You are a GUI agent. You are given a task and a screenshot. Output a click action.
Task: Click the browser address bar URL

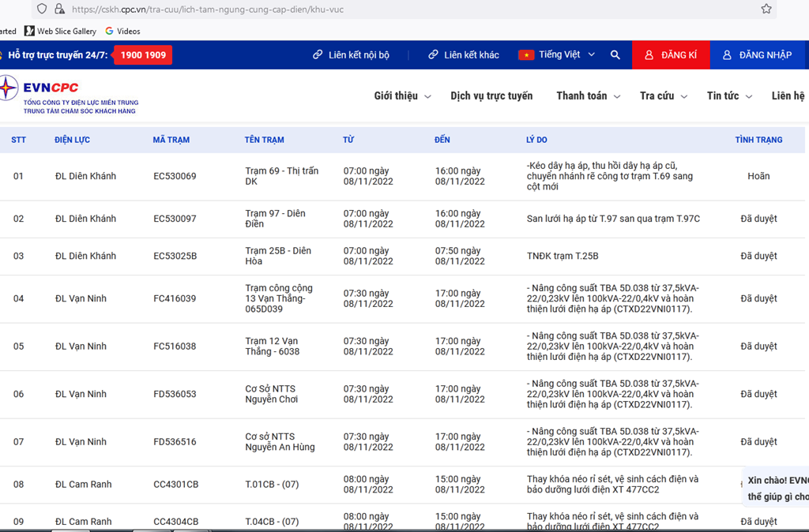coord(207,9)
